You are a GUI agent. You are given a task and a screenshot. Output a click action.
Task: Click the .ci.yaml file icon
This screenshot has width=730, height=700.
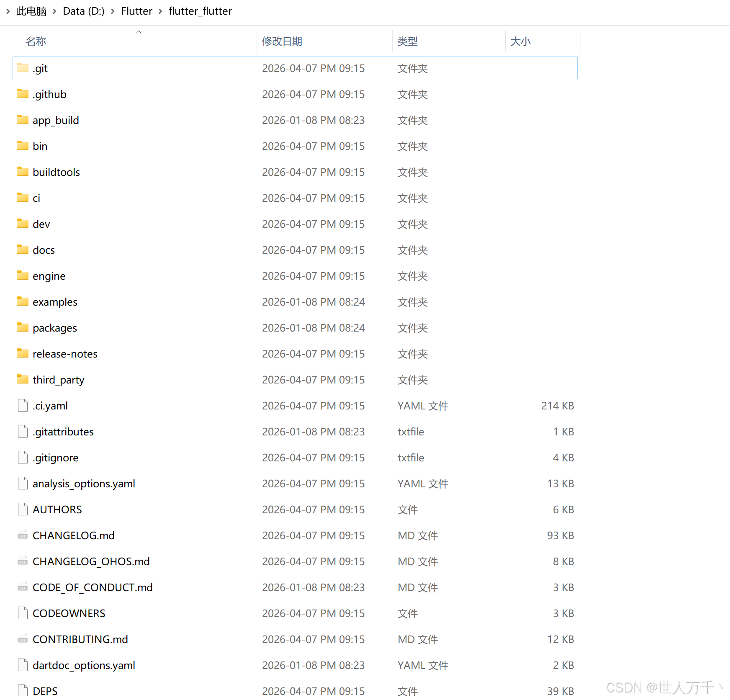pos(23,405)
